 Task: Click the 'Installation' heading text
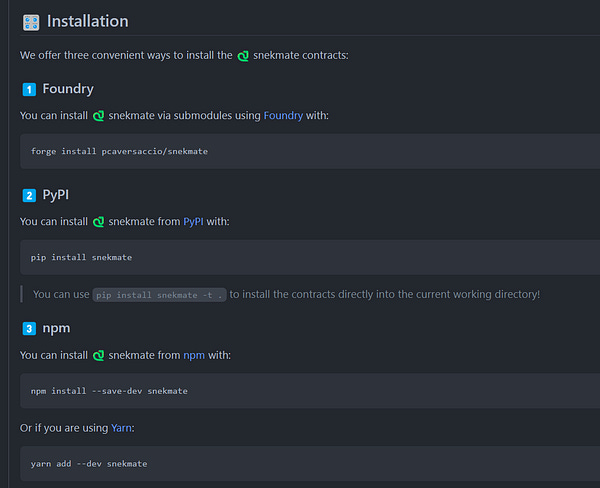88,21
